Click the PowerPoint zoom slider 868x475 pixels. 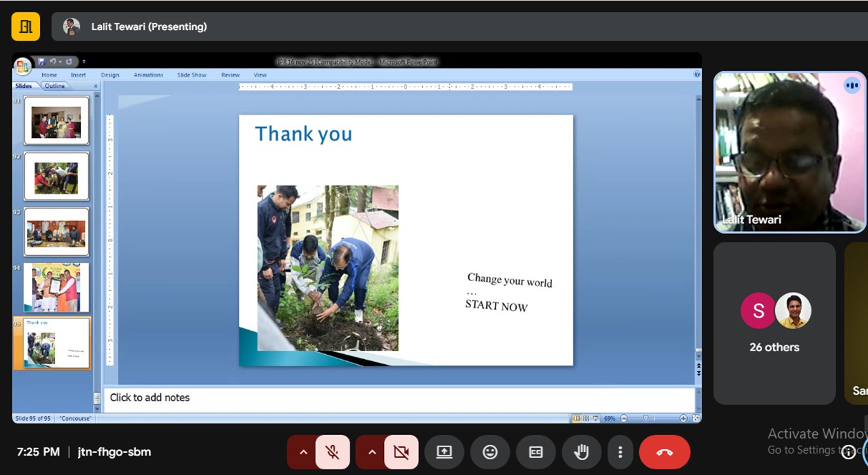click(646, 418)
